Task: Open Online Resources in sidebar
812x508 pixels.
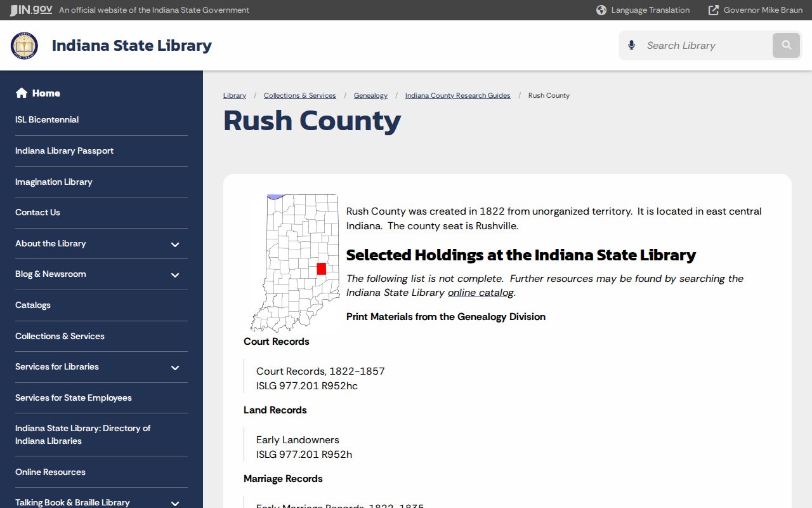Action: 50,472
